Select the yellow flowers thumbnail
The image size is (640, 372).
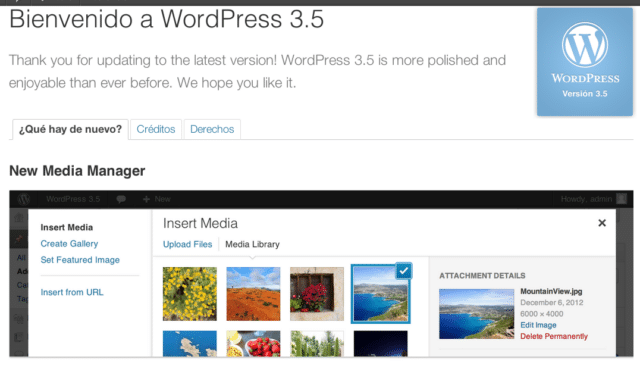[x=190, y=294]
